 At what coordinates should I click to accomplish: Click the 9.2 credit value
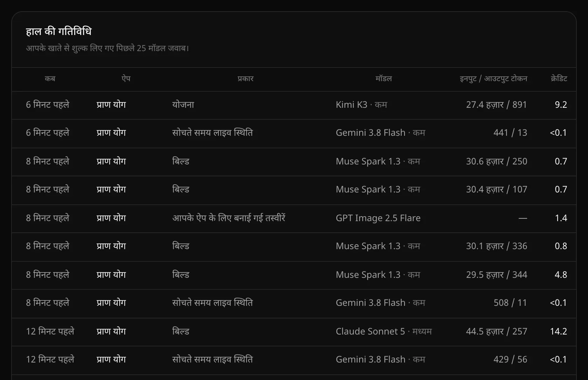click(561, 105)
